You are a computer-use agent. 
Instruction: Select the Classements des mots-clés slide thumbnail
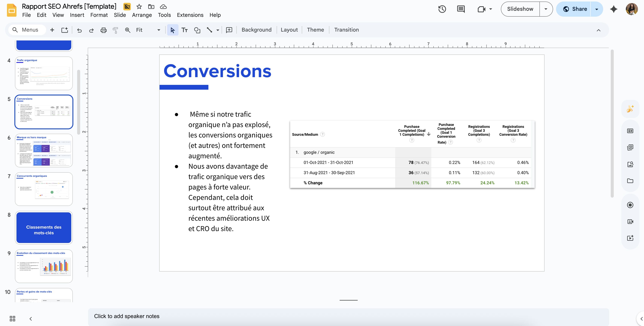(44, 227)
